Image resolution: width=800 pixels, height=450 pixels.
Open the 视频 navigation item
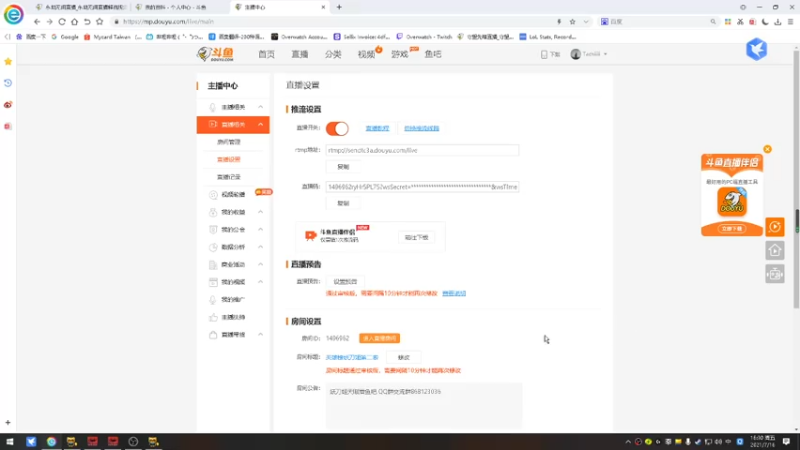click(x=366, y=54)
